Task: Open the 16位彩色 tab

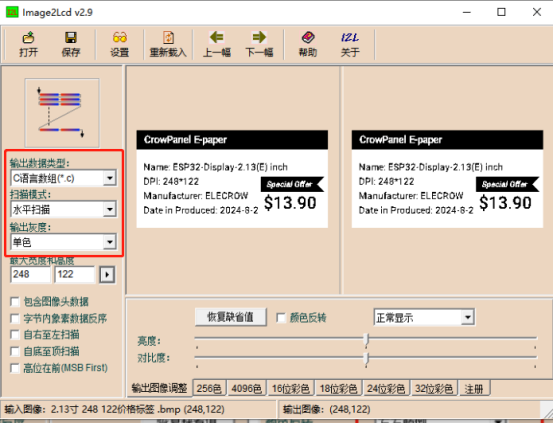Action: 291,388
